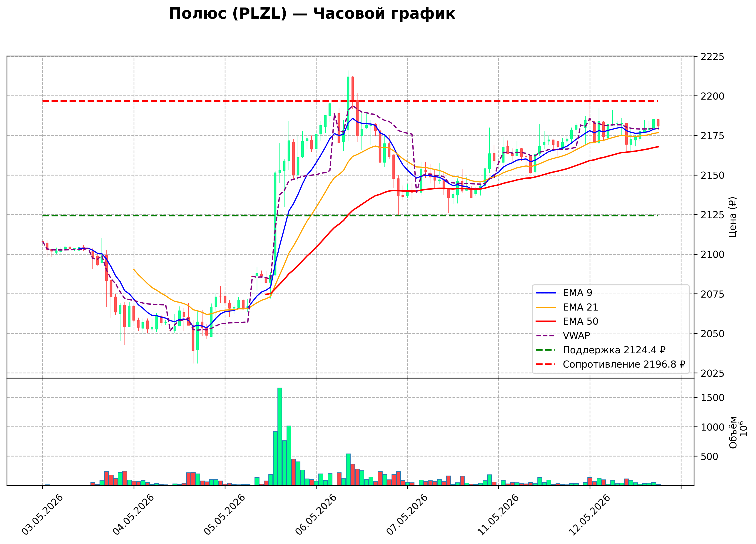
Task: Click the "Сопротивление 2196.8 ₽" legend entry
Action: [x=624, y=365]
